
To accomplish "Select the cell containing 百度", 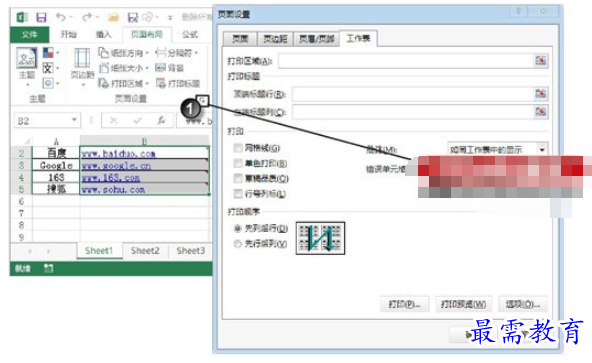I will [56, 153].
